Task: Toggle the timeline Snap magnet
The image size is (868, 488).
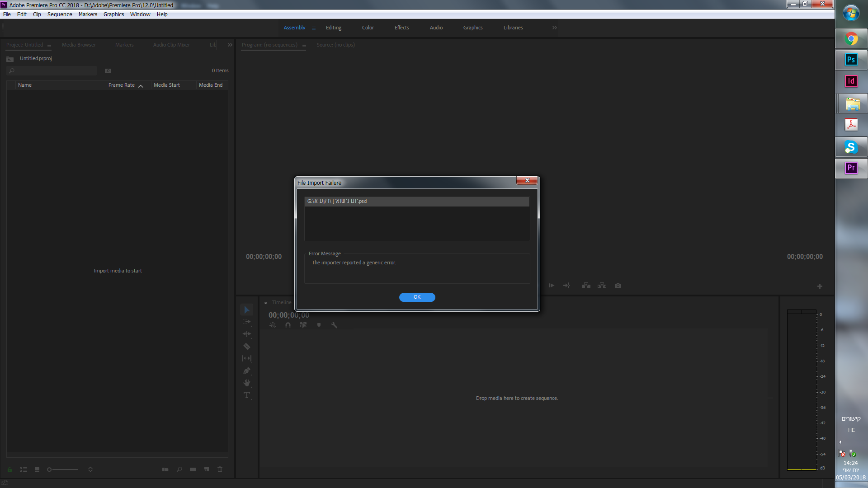Action: tap(288, 325)
